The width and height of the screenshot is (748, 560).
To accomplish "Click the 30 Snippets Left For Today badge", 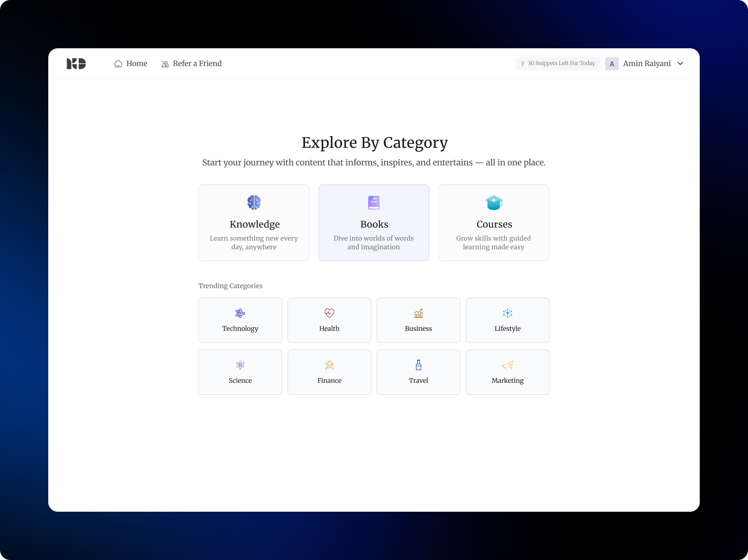I will (x=558, y=64).
